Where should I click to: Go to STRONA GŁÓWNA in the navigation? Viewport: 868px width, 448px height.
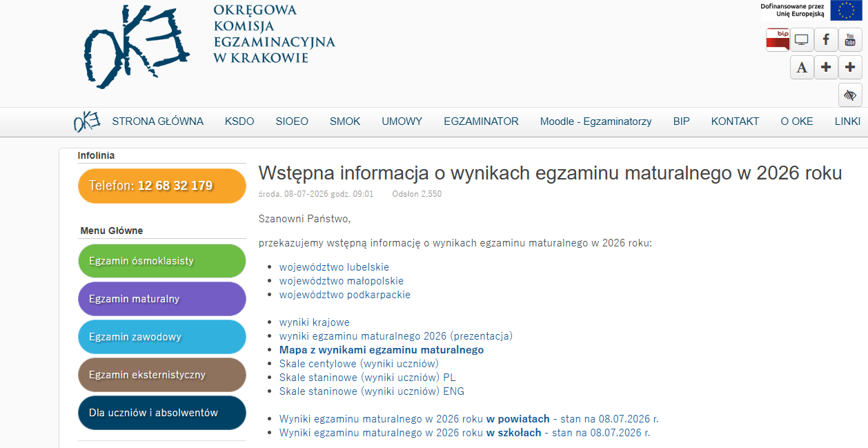[x=158, y=121]
